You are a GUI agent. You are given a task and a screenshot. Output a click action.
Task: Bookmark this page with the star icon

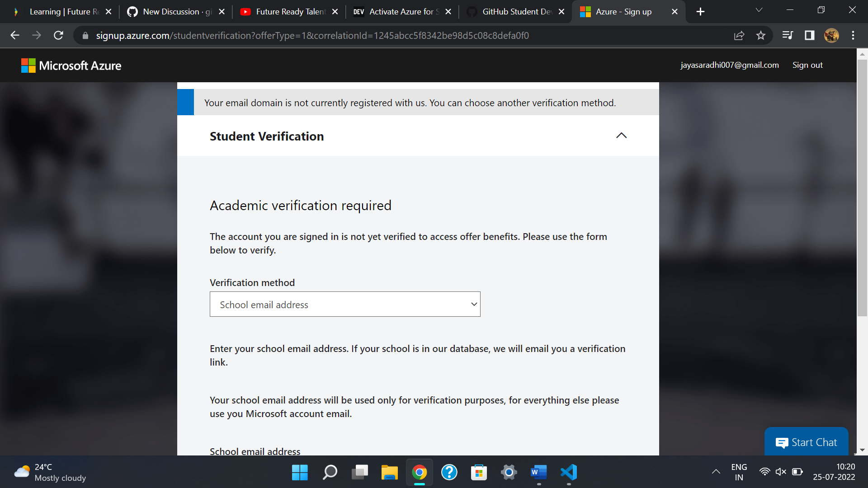tap(761, 35)
